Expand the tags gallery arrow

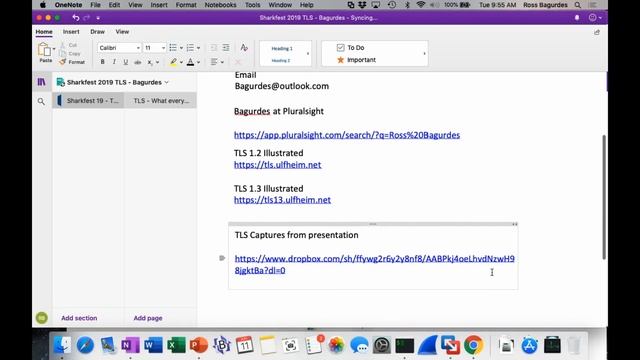424,53
